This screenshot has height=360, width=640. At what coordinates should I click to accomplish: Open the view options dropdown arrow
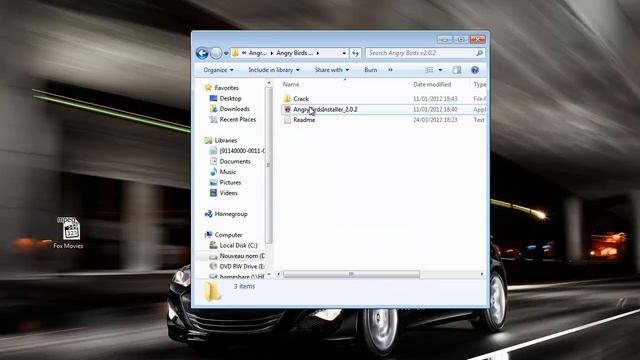pyautogui.click(x=440, y=70)
